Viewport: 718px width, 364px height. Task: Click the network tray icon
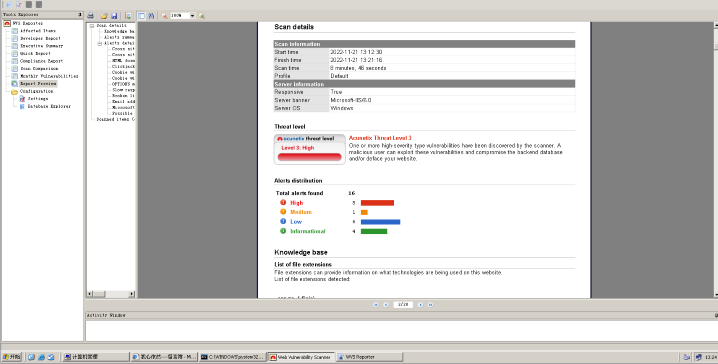pyautogui.click(x=698, y=357)
